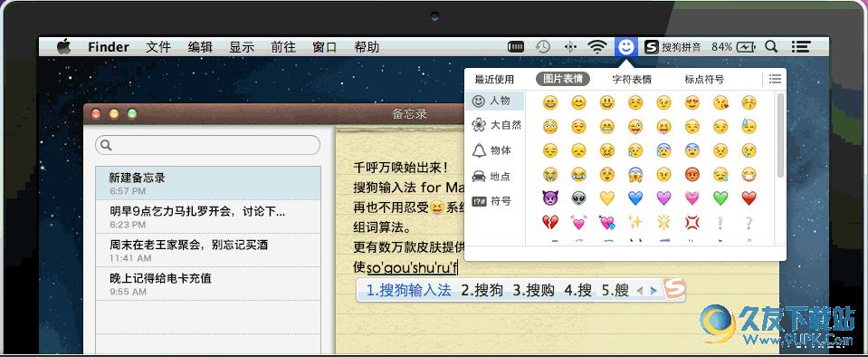Choose candidate 5.艘
This screenshot has width=868, height=357.
(615, 290)
